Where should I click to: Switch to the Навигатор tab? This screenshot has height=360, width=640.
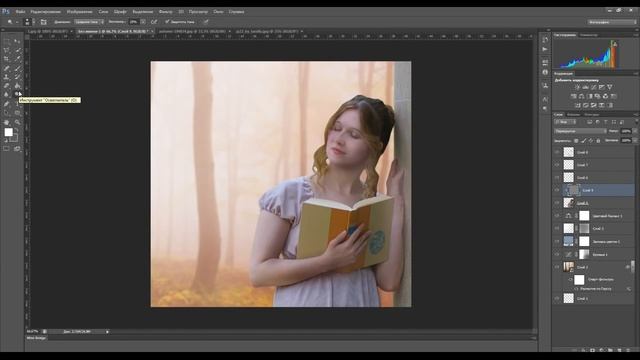coord(588,35)
